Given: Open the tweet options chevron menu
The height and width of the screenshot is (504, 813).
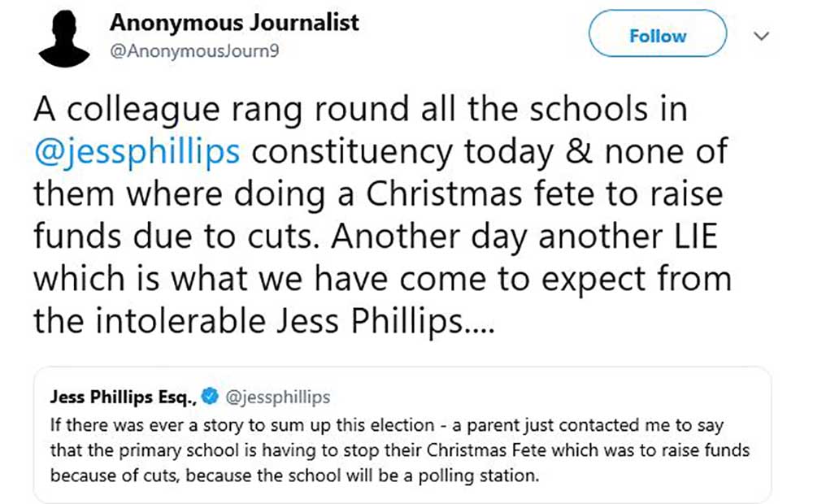Looking at the screenshot, I should pos(761,36).
